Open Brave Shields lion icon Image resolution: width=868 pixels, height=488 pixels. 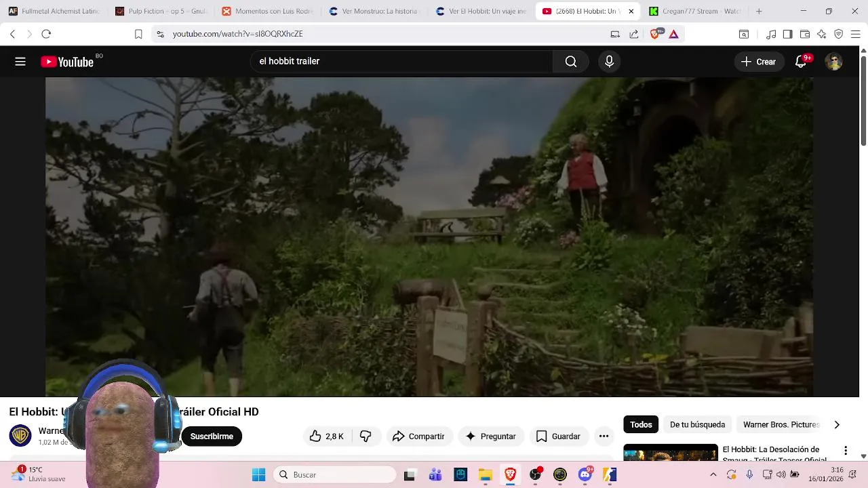click(x=655, y=34)
